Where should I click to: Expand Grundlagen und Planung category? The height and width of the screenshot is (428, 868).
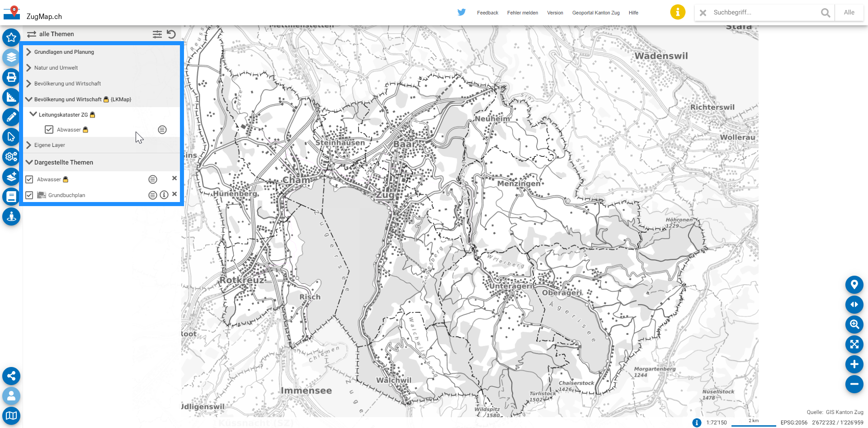pyautogui.click(x=29, y=52)
